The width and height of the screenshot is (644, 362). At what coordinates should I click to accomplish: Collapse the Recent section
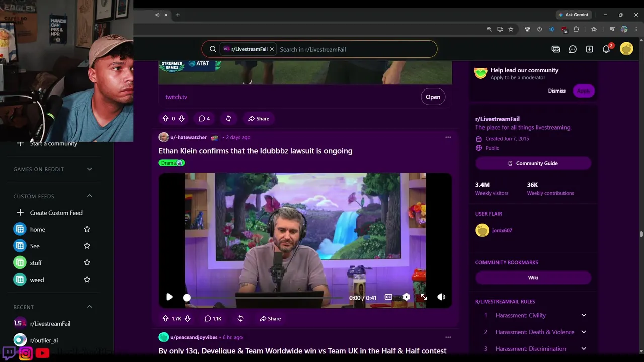pyautogui.click(x=89, y=307)
